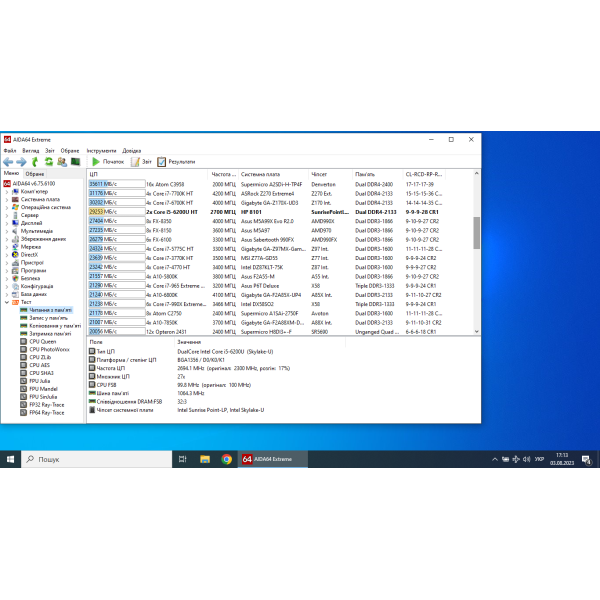Select the Тип ЦП field row
The width and height of the screenshot is (600, 600).
pos(216,352)
